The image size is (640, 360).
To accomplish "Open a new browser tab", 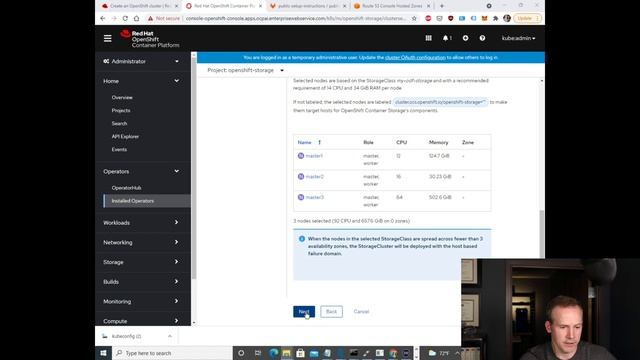I will coord(442,6).
